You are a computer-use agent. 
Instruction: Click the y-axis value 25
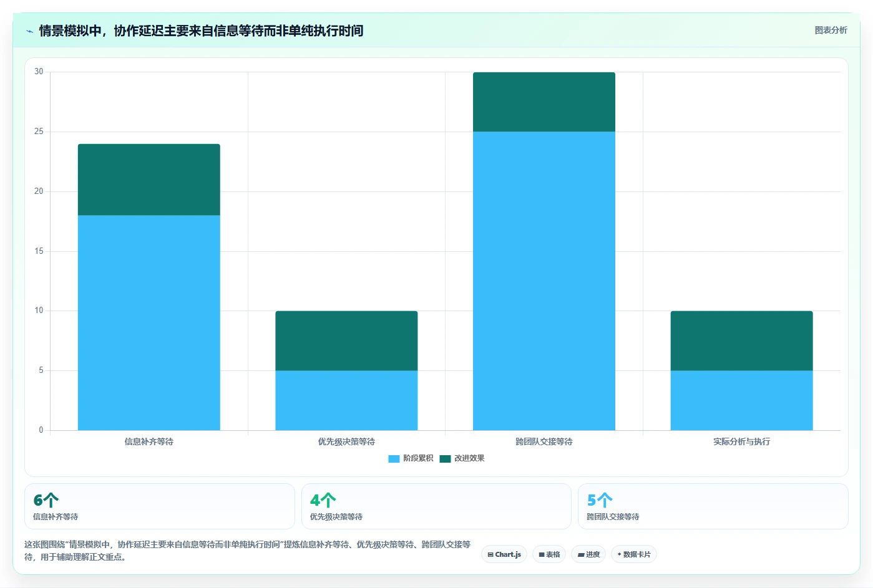(39, 132)
